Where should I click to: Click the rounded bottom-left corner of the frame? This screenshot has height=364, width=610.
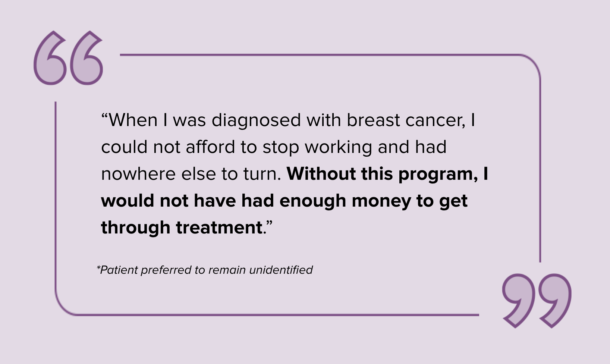pos(64,306)
